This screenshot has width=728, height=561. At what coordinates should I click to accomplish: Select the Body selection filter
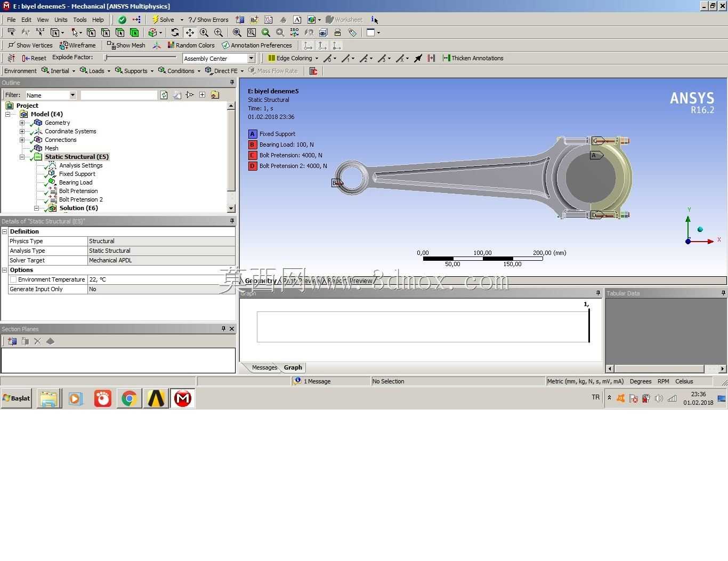tap(134, 33)
